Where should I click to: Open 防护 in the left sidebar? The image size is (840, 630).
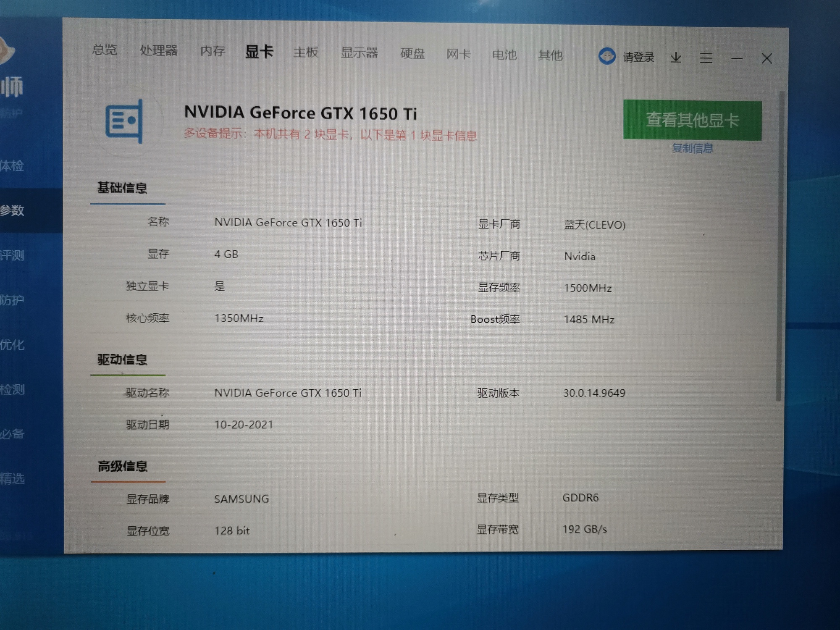[12, 300]
